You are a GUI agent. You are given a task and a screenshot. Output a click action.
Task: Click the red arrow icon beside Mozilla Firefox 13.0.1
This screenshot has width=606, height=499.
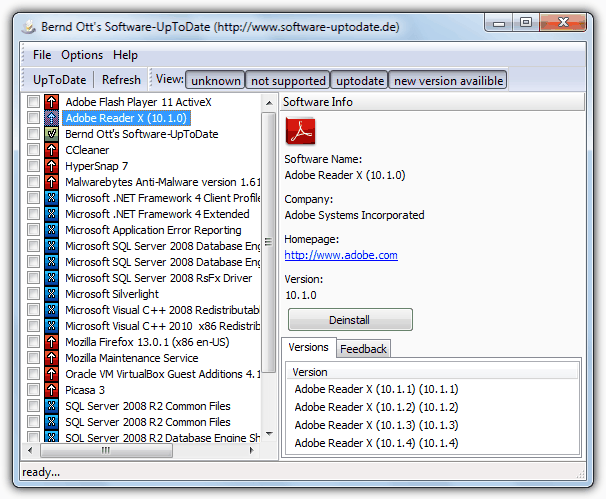coord(51,342)
